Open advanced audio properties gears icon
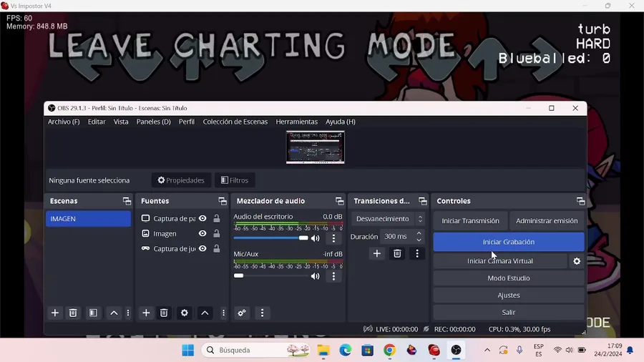Image resolution: width=644 pixels, height=362 pixels. coord(242,313)
